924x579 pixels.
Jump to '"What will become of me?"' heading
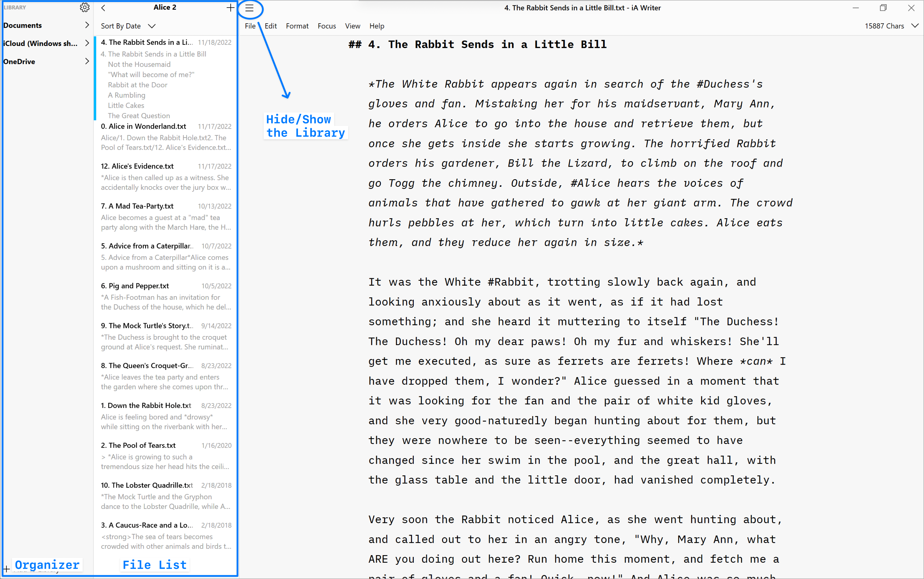[x=151, y=75]
